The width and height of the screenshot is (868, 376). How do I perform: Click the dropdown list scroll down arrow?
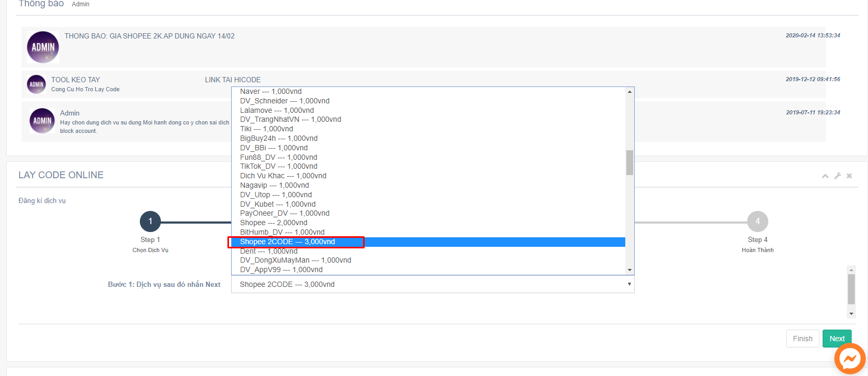click(x=629, y=270)
